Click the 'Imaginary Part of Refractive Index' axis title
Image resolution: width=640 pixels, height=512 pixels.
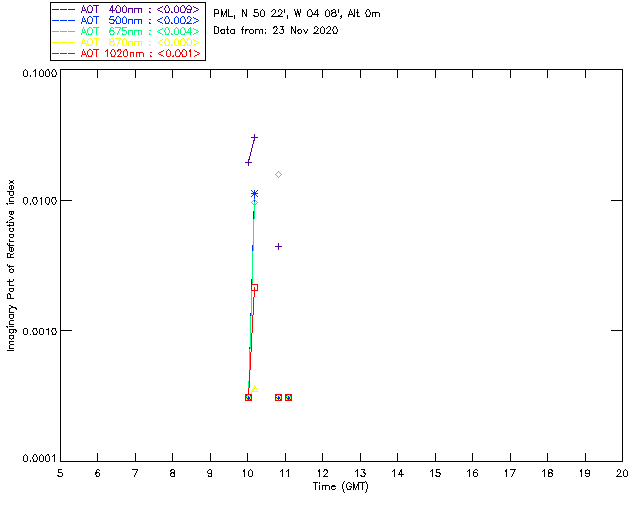tap(11, 266)
